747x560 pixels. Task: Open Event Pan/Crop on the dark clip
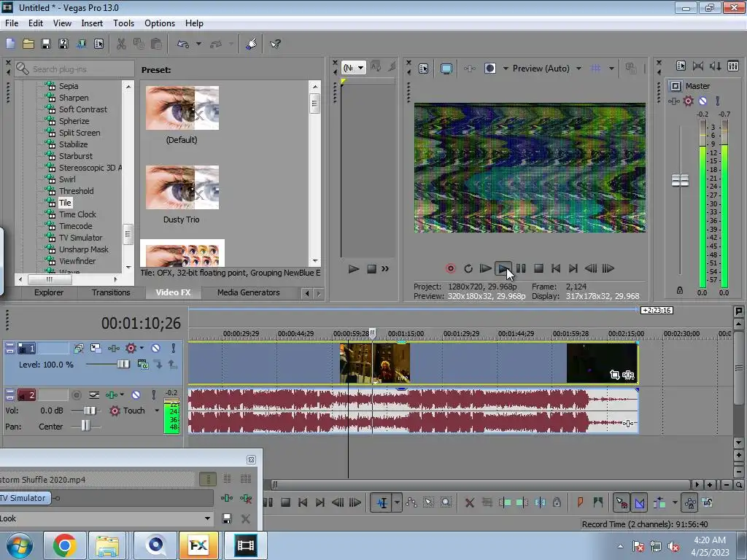614,376
